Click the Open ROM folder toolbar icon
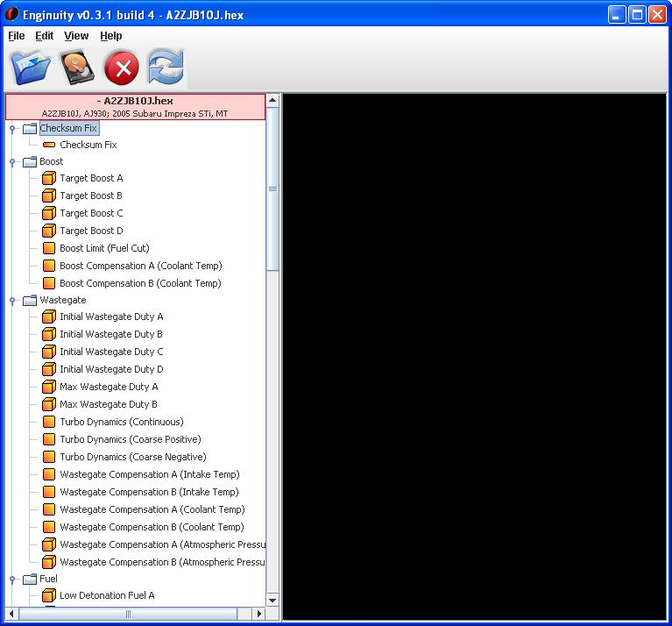Screen dimensions: 672x626 31,68
